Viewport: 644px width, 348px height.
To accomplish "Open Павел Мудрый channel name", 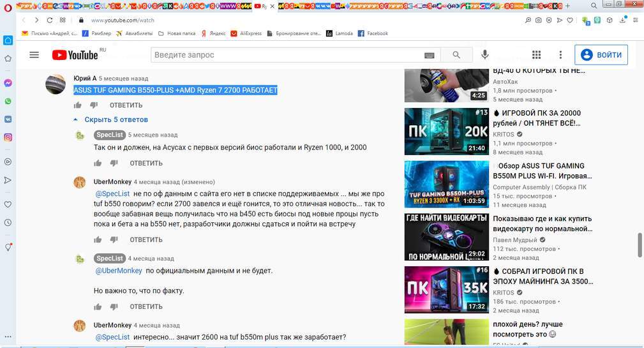I will click(515, 240).
